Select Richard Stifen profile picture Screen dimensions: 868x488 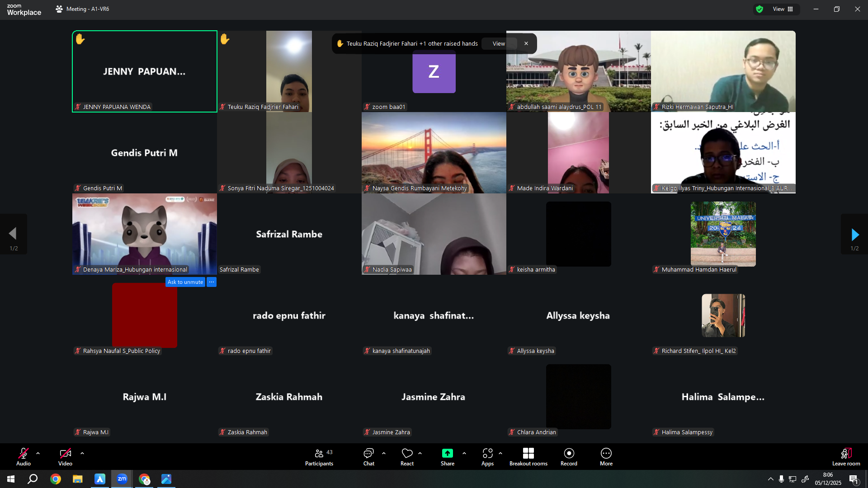tap(723, 315)
